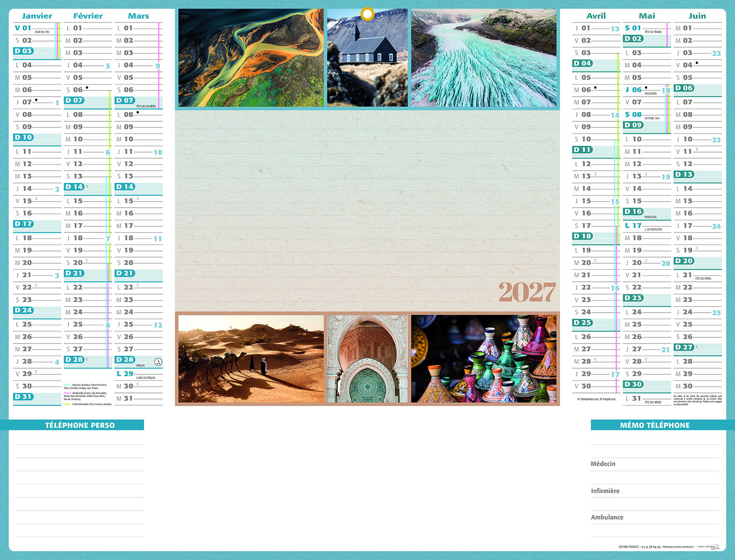
Task: Click the TÉLÉPHONE PERSO banner
Action: [x=79, y=425]
